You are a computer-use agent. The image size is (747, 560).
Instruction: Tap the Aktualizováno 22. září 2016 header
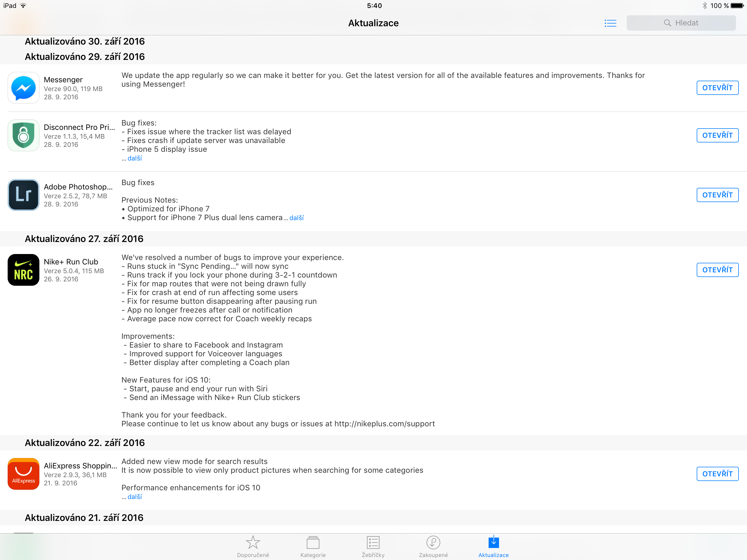(x=85, y=443)
